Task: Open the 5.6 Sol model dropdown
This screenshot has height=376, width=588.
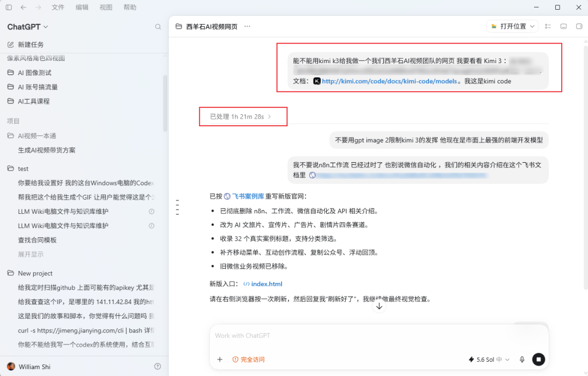Action: (x=489, y=360)
